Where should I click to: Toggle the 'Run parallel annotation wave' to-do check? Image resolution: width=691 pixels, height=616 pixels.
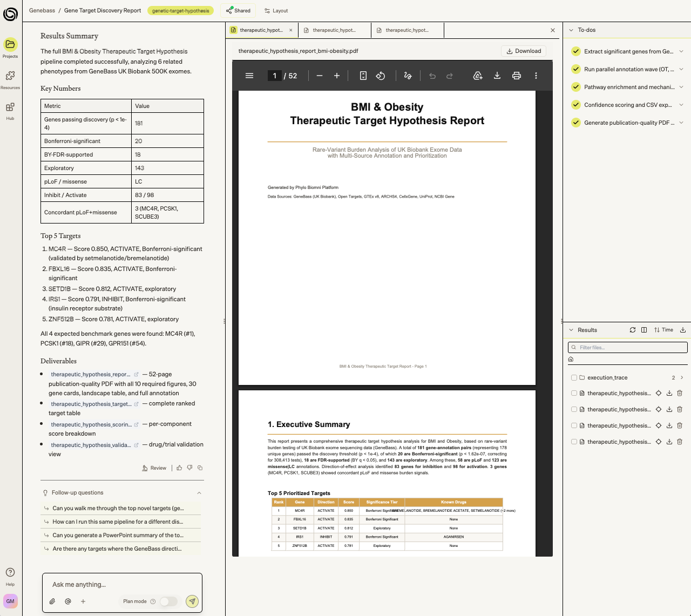(576, 69)
